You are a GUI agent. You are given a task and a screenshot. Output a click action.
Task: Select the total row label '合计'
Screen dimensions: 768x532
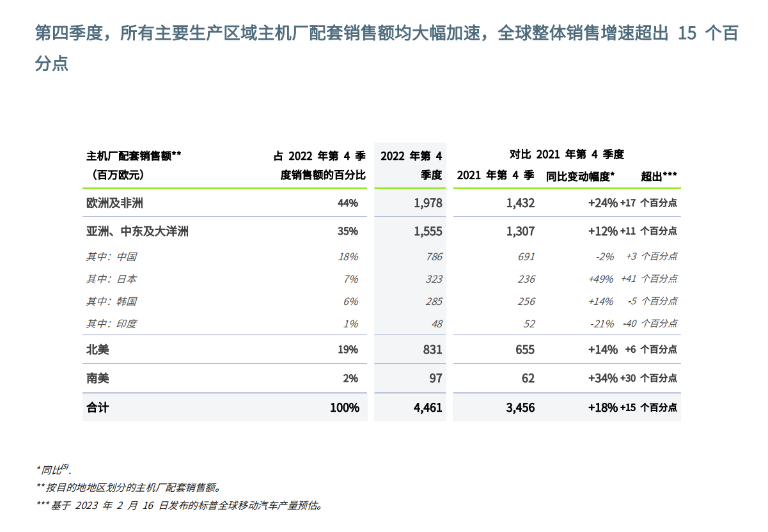click(97, 407)
